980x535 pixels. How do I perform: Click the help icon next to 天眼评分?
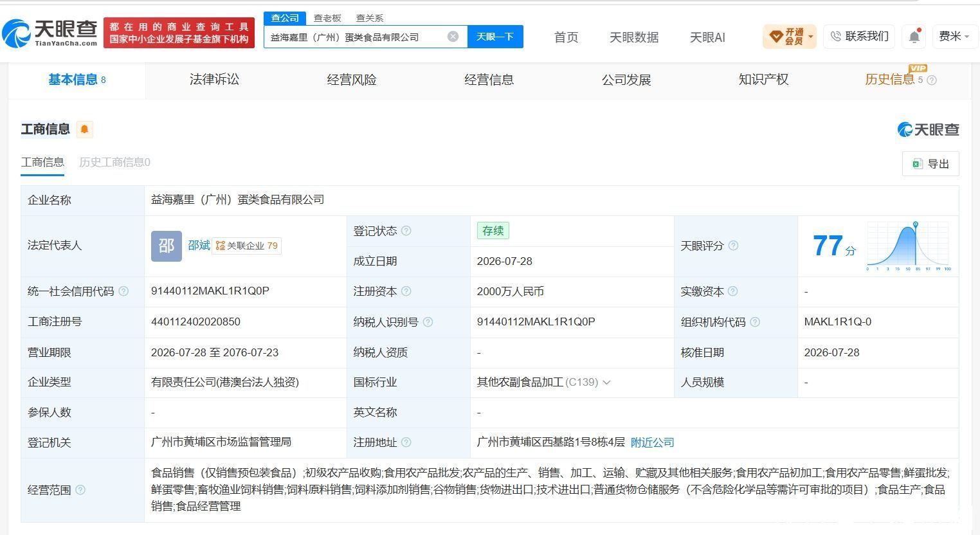[733, 246]
